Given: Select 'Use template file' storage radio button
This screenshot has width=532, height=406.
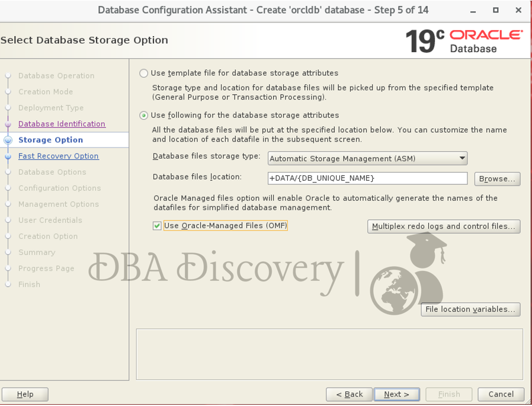Looking at the screenshot, I should coord(144,73).
